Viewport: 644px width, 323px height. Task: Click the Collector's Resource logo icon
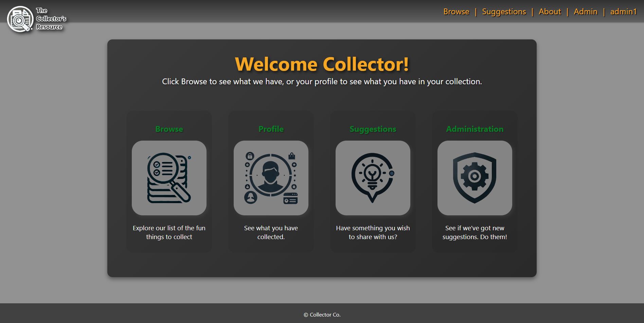(20, 19)
